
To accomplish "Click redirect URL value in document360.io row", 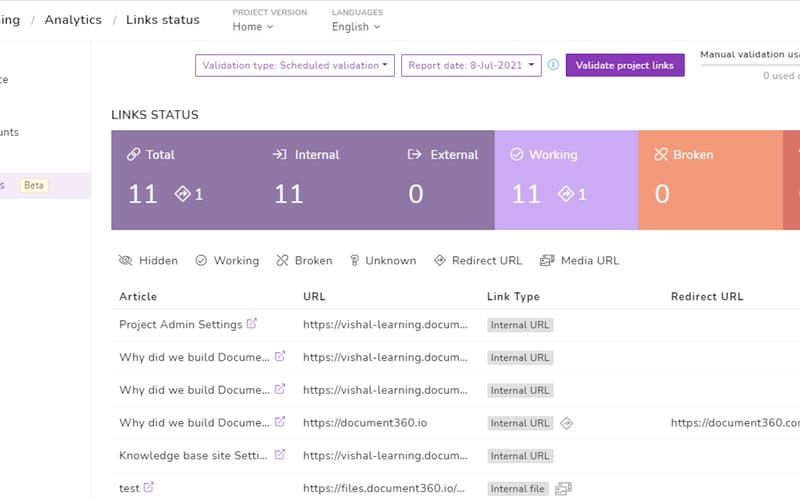I will 735,423.
